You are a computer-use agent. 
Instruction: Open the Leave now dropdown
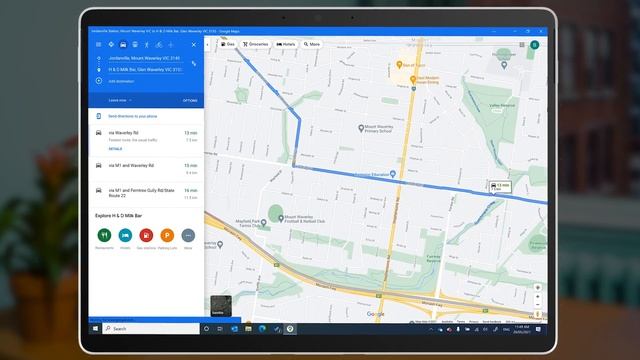120,100
